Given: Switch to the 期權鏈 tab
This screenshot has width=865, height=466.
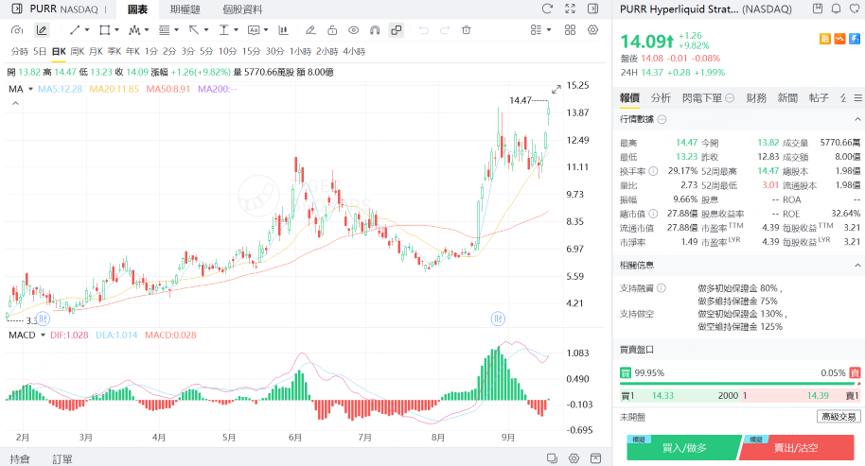Looking at the screenshot, I should coord(185,9).
